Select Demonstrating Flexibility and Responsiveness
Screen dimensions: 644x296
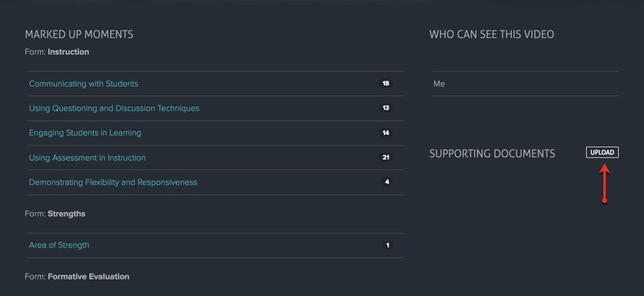click(113, 182)
